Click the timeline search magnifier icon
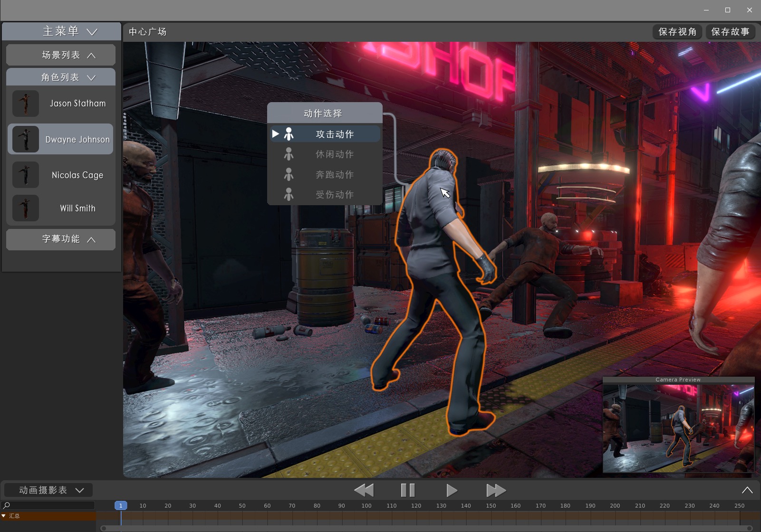This screenshot has width=761, height=532. click(x=7, y=505)
